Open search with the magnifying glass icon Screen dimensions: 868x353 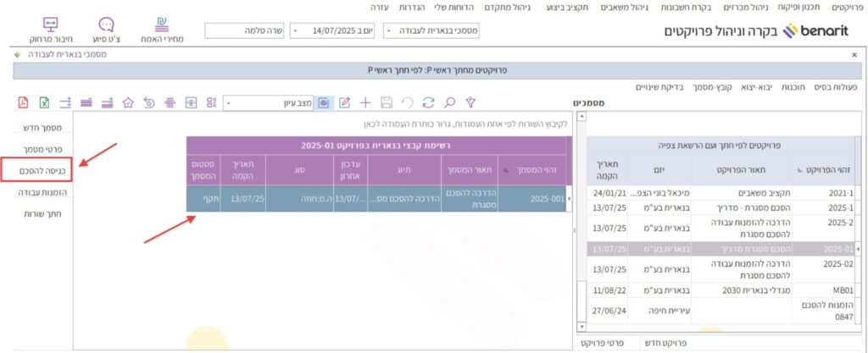[449, 102]
